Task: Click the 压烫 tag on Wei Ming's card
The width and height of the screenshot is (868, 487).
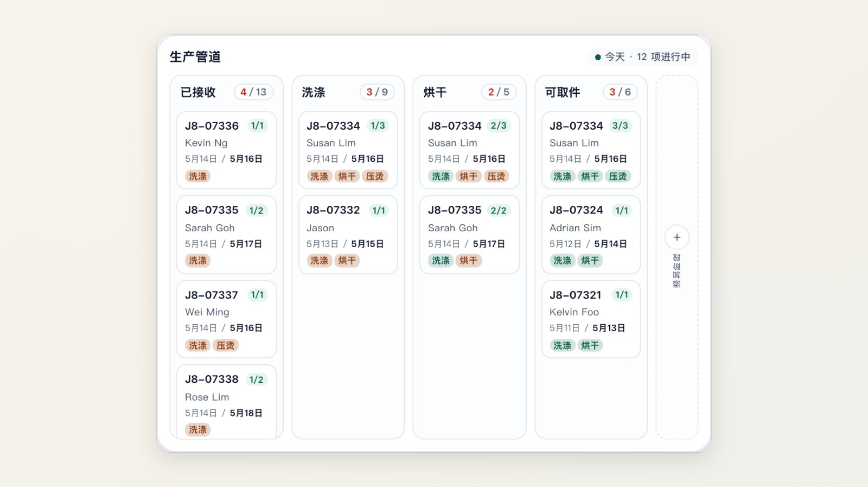Action: (x=226, y=345)
